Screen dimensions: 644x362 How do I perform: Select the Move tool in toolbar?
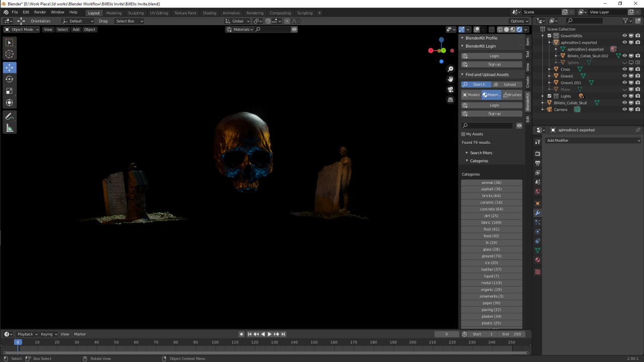pos(10,67)
